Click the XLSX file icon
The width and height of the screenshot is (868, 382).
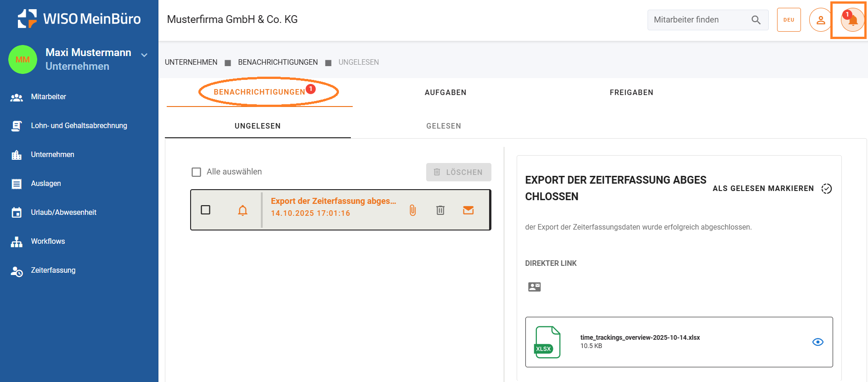tap(547, 342)
